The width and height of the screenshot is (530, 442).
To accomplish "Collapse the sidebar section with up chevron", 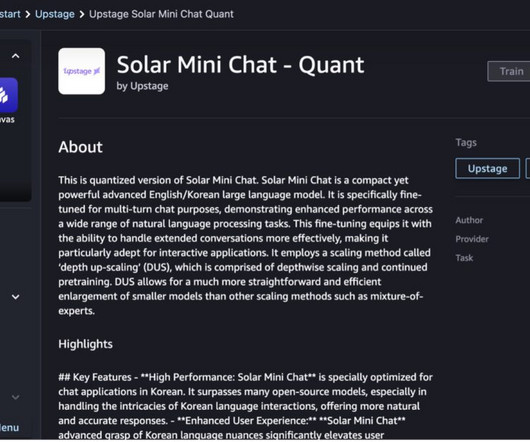I will pos(16,56).
